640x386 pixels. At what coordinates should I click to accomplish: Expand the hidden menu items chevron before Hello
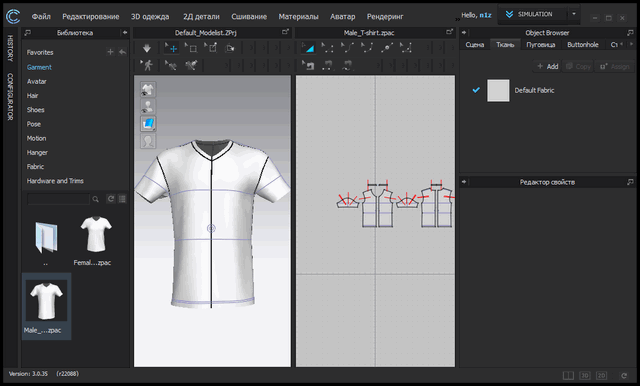[457, 19]
